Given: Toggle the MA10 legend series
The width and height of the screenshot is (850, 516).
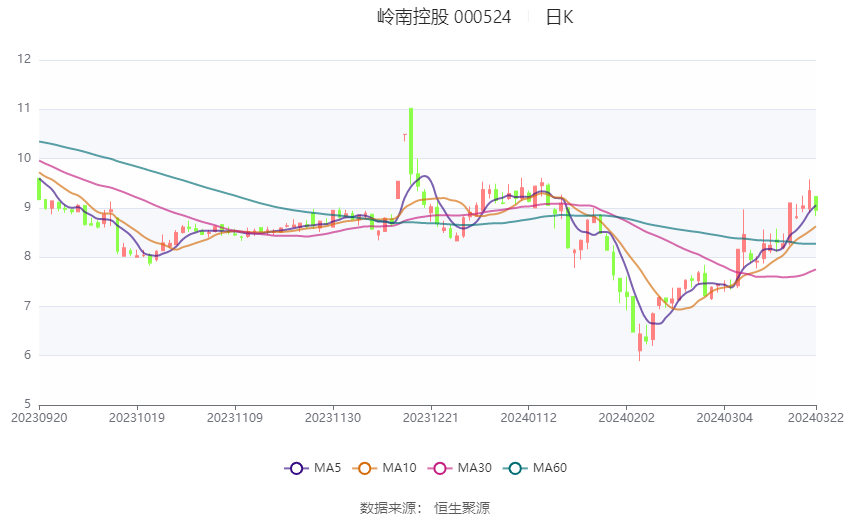Looking at the screenshot, I should coord(384,468).
